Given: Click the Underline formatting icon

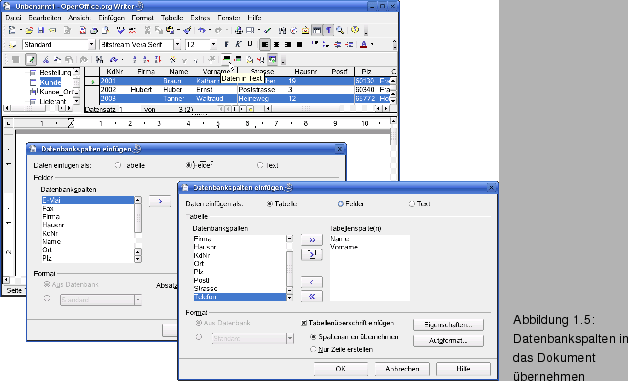Looking at the screenshot, I should [x=250, y=44].
